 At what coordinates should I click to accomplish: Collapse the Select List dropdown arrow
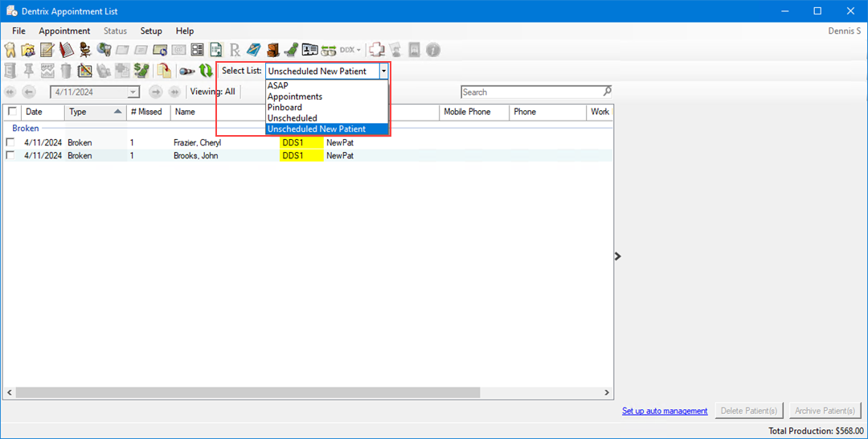click(384, 71)
